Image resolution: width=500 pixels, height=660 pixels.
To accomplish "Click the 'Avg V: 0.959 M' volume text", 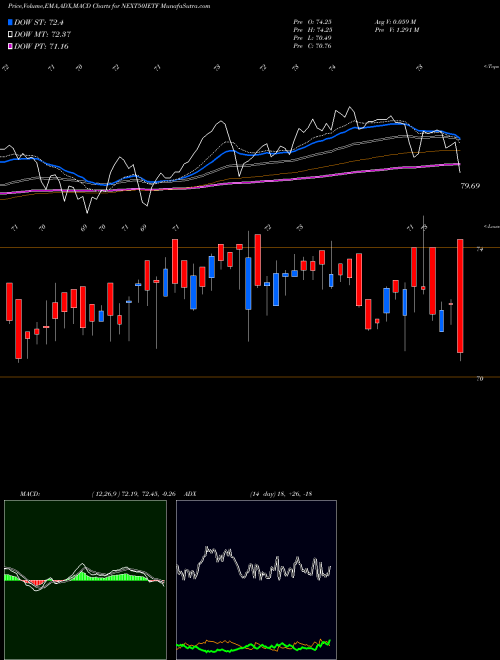I will (395, 22).
